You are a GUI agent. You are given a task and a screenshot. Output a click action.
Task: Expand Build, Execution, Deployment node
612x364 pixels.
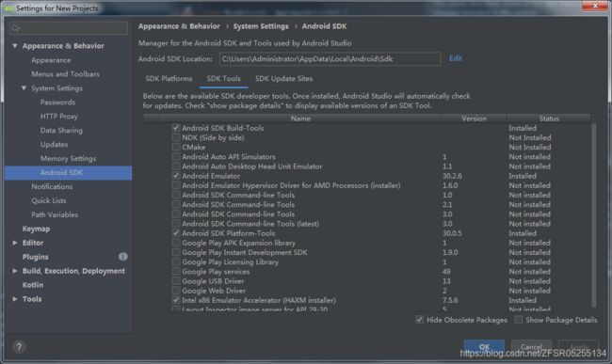(14, 271)
